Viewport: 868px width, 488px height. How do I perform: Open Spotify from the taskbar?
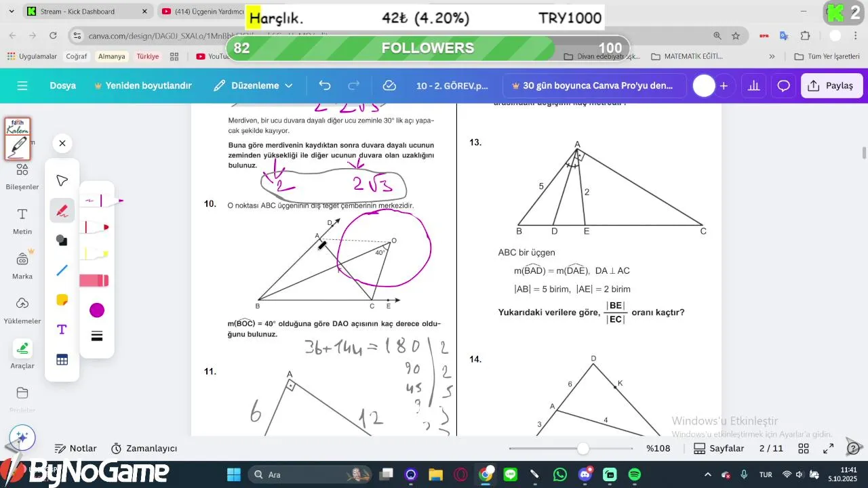pos(635,474)
